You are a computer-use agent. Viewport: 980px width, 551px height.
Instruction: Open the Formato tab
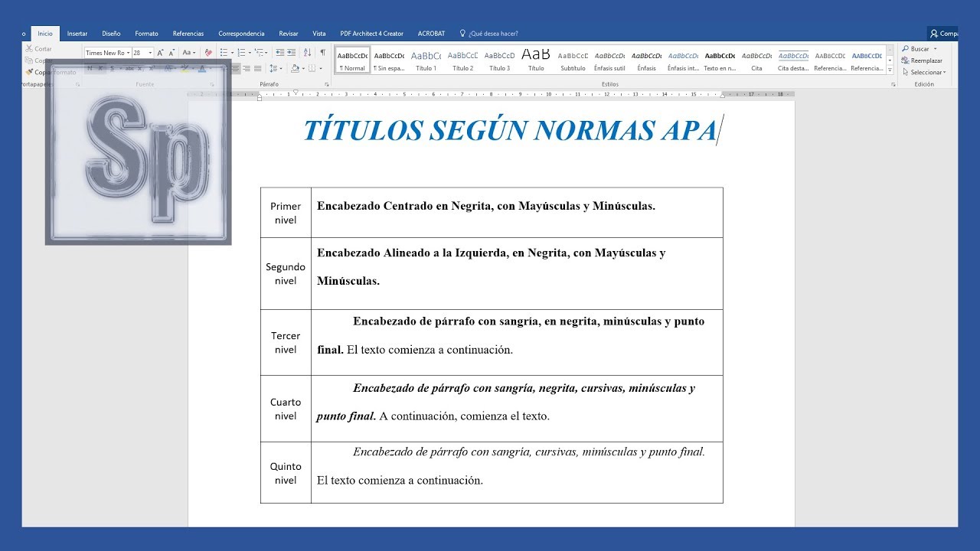tap(146, 34)
